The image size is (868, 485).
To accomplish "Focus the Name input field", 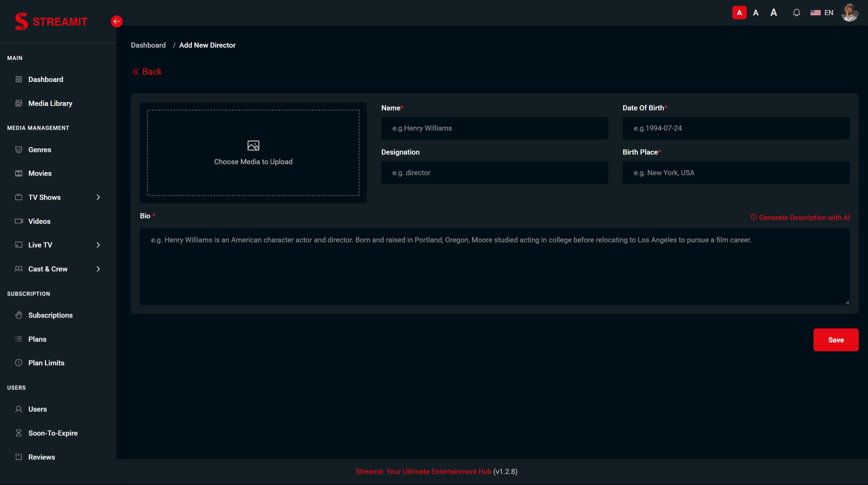I will click(x=494, y=128).
